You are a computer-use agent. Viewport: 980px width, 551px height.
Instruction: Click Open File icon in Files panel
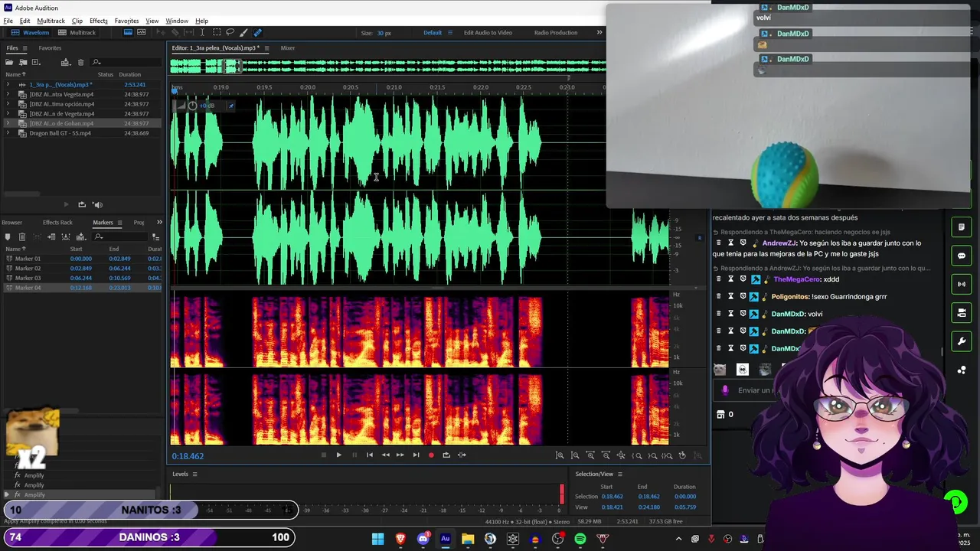click(9, 62)
